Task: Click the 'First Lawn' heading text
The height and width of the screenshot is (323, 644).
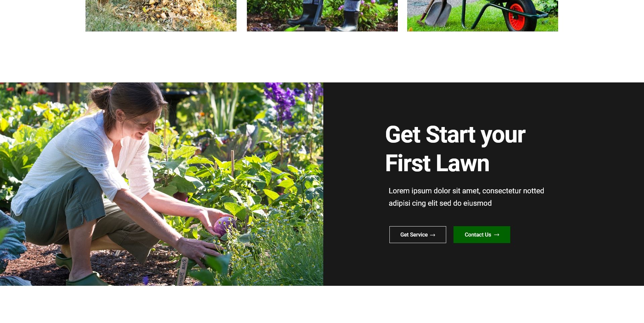Action: pyautogui.click(x=437, y=164)
